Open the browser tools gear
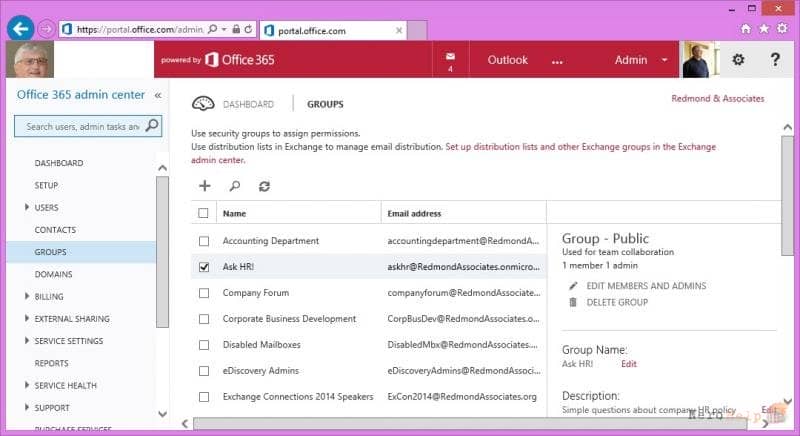Screen dimensions: 800x436 coord(782,29)
